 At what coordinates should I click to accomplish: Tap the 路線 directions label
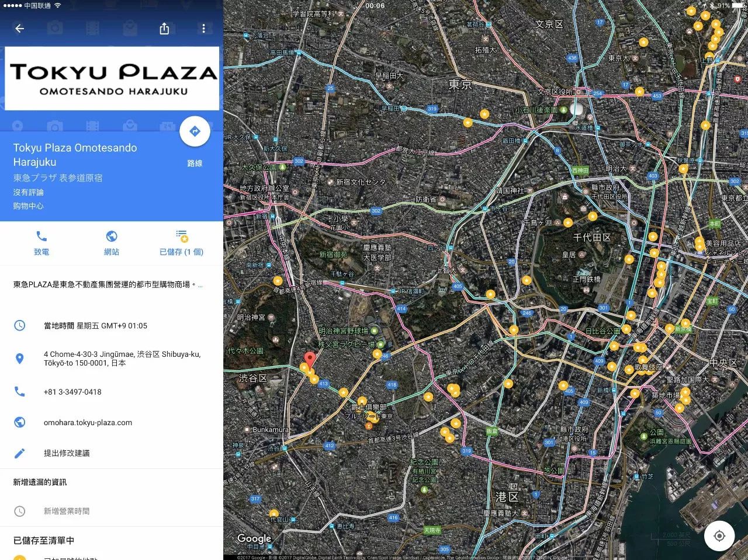click(195, 164)
